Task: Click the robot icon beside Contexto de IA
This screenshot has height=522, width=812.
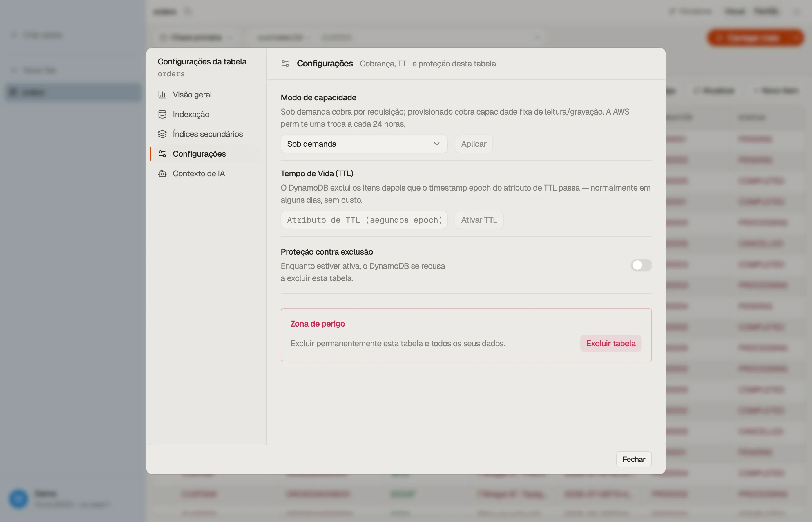Action: tap(162, 173)
